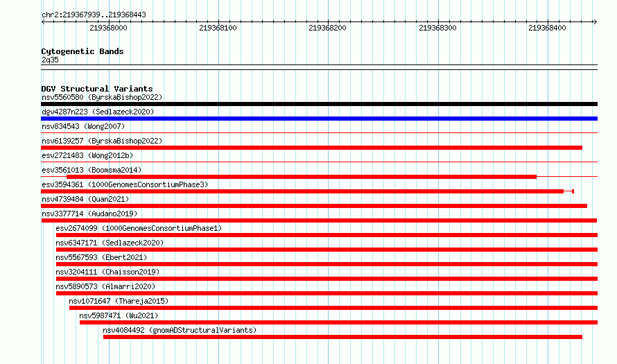617x364 pixels.
Task: Click the 219368100 ruler tick label
Action: pyautogui.click(x=218, y=28)
